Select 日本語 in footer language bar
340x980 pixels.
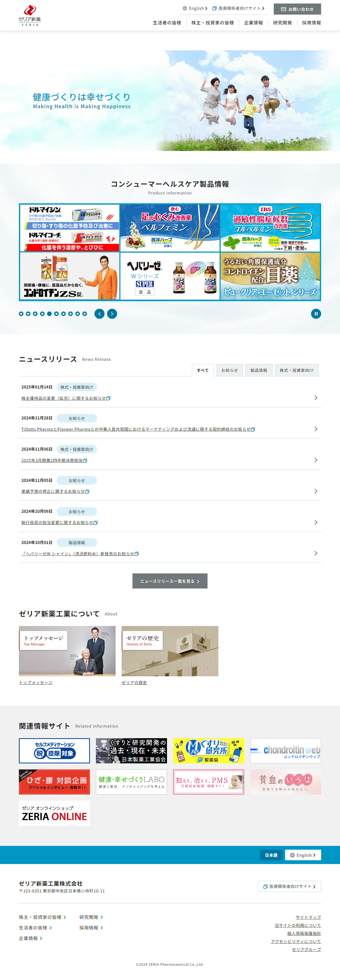point(271,855)
